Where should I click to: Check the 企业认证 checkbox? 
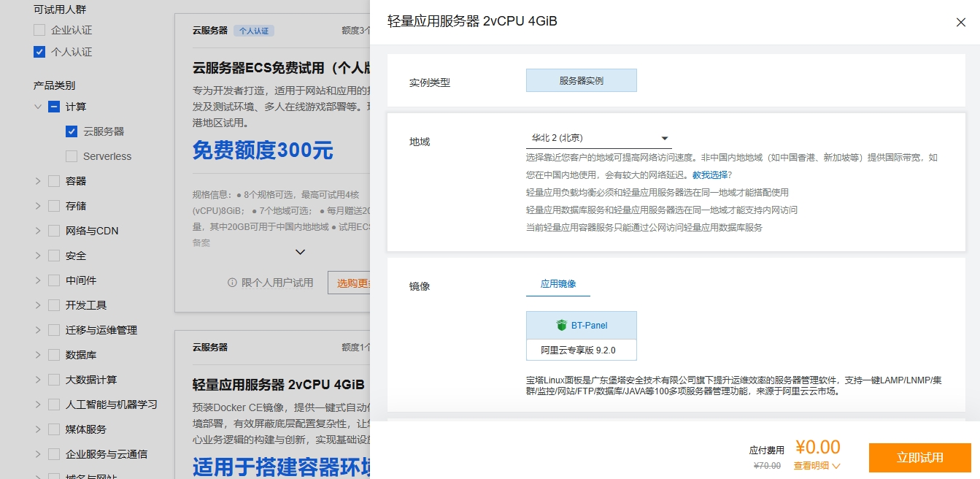pos(39,30)
